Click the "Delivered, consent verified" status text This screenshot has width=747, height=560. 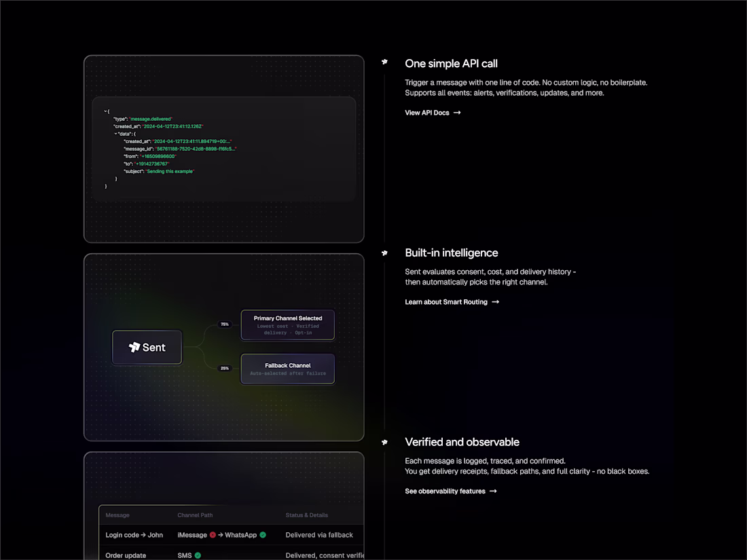(x=325, y=556)
